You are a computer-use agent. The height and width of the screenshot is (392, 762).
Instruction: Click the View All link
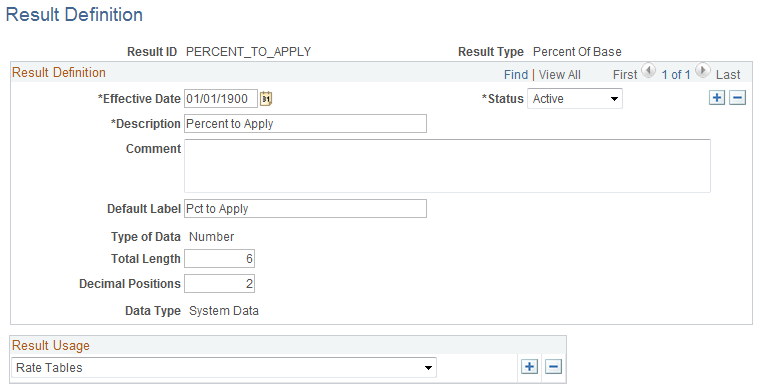[x=559, y=75]
